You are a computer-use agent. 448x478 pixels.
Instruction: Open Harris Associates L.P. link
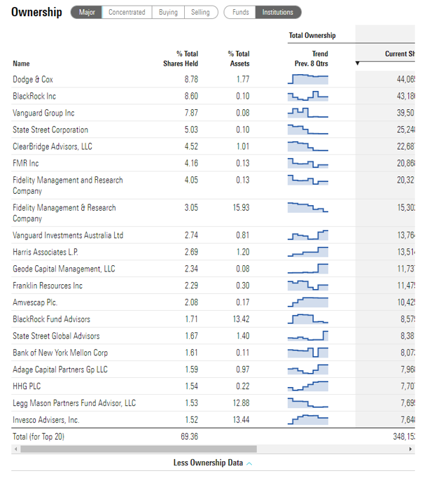[x=45, y=252]
